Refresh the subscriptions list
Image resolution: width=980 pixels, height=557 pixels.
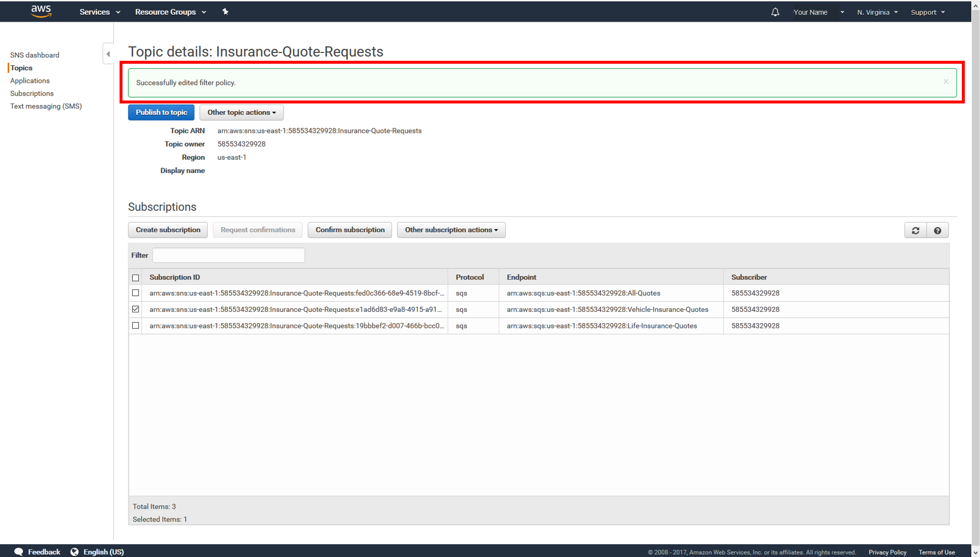click(915, 230)
